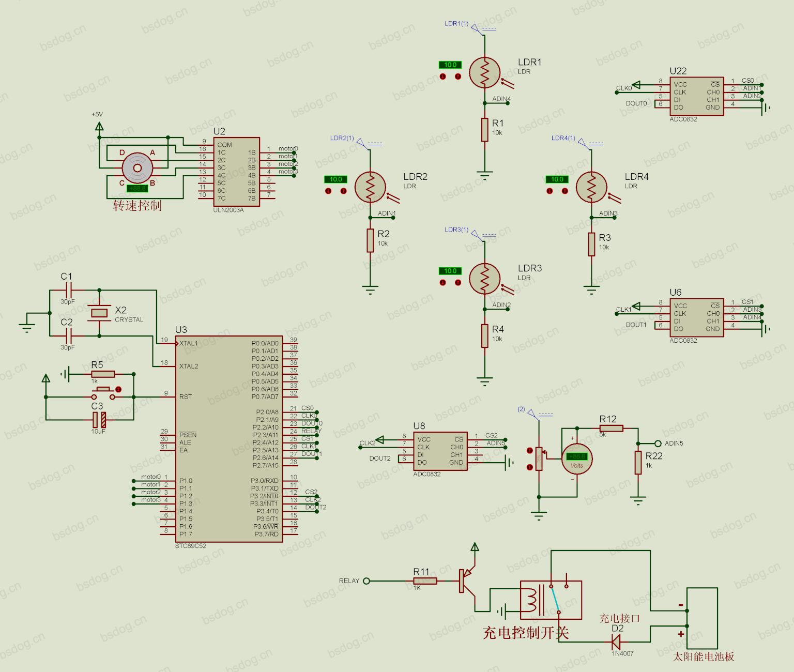Click the reset push button switch
Image resolution: width=794 pixels, height=672 pixels.
click(x=103, y=394)
